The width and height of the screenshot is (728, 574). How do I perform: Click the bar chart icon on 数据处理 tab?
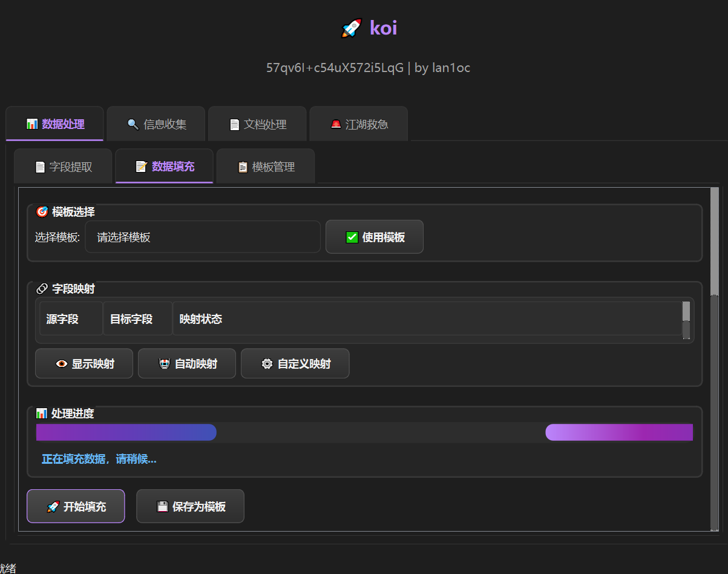[32, 124]
